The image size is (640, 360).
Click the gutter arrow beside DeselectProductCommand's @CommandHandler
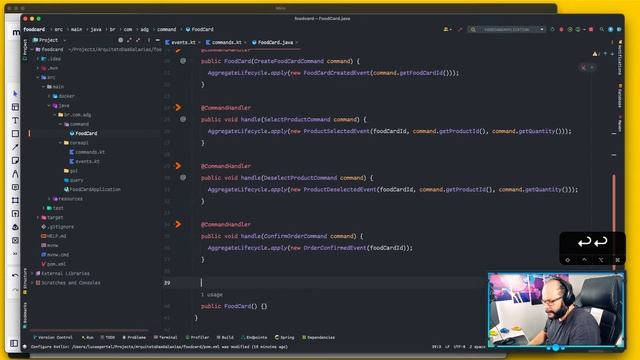[178, 166]
